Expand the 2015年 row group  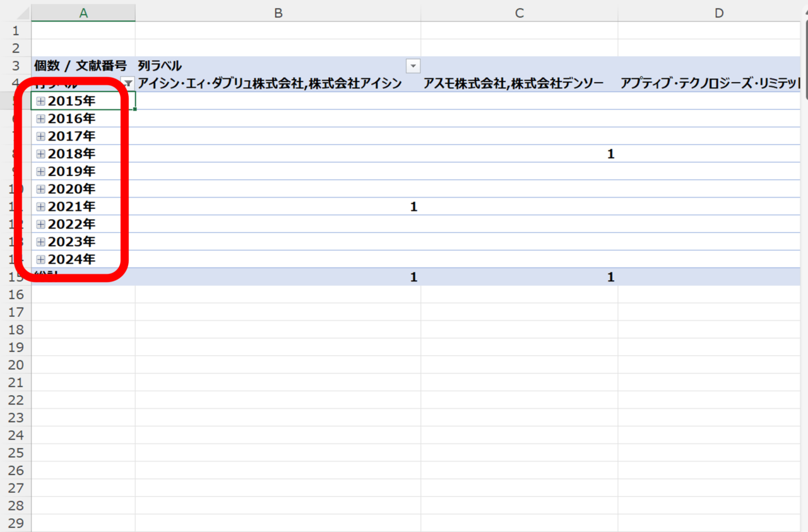pos(41,101)
